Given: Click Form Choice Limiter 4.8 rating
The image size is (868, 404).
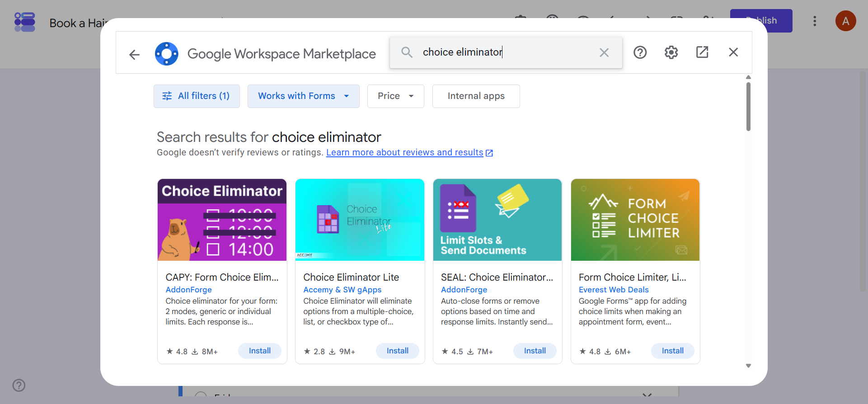Looking at the screenshot, I should (x=590, y=352).
